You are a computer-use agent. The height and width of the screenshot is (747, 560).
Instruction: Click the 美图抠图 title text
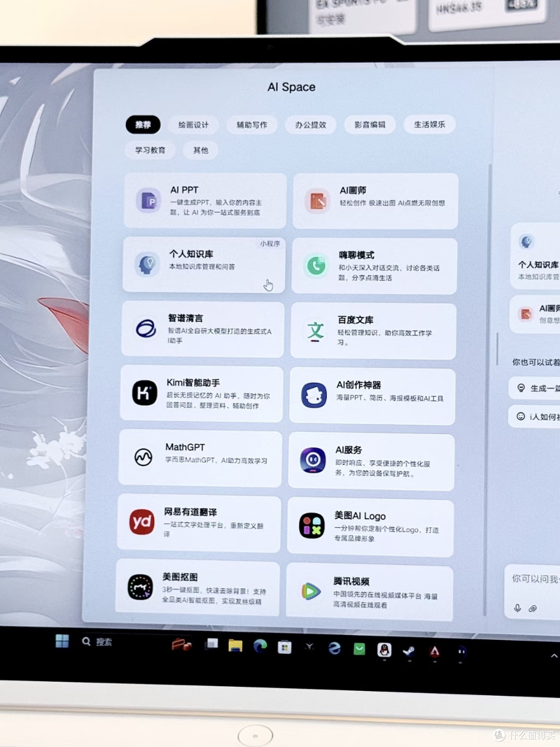coord(180,576)
